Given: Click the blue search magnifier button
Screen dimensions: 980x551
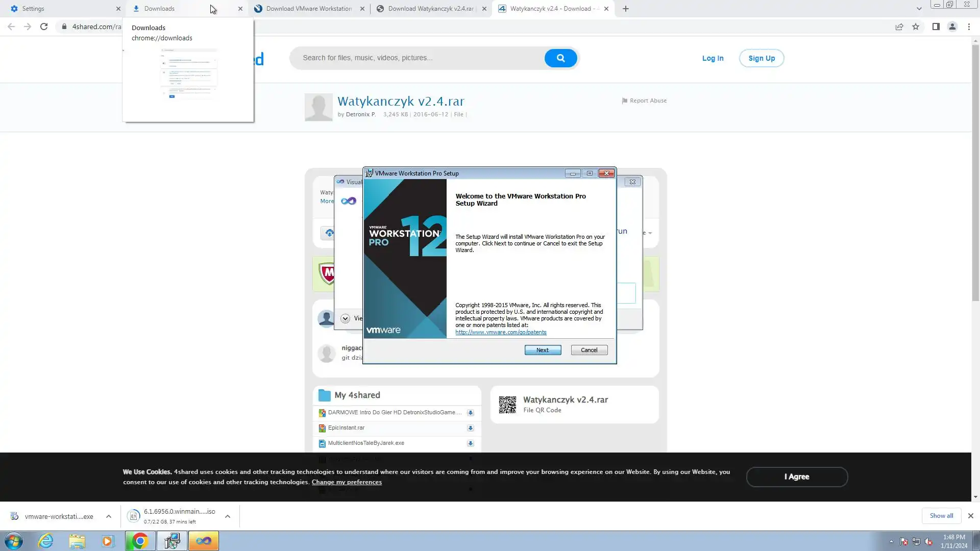Looking at the screenshot, I should pyautogui.click(x=560, y=58).
